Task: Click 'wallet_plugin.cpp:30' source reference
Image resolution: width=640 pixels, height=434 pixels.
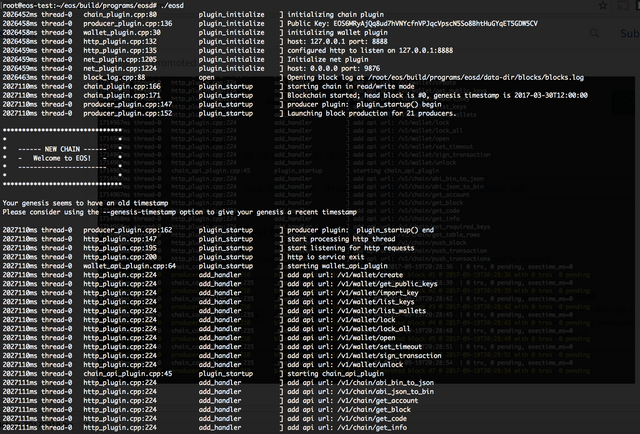Action: point(122,33)
